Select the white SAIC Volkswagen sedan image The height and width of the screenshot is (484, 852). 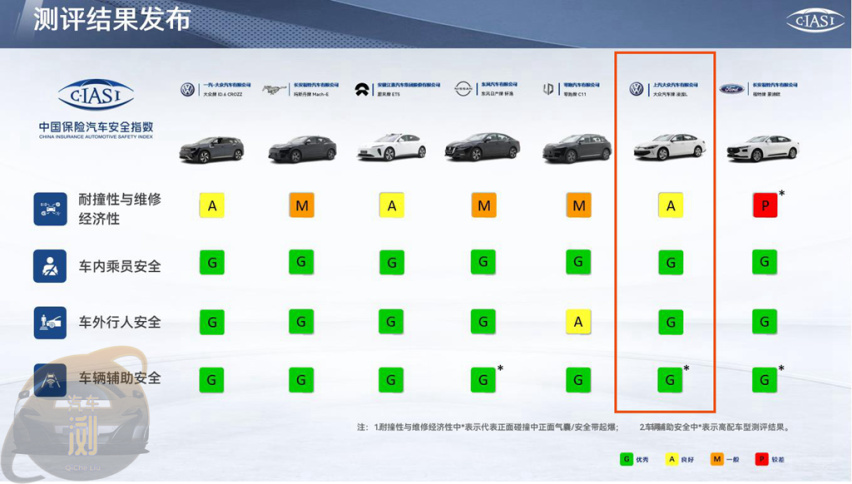pos(670,147)
